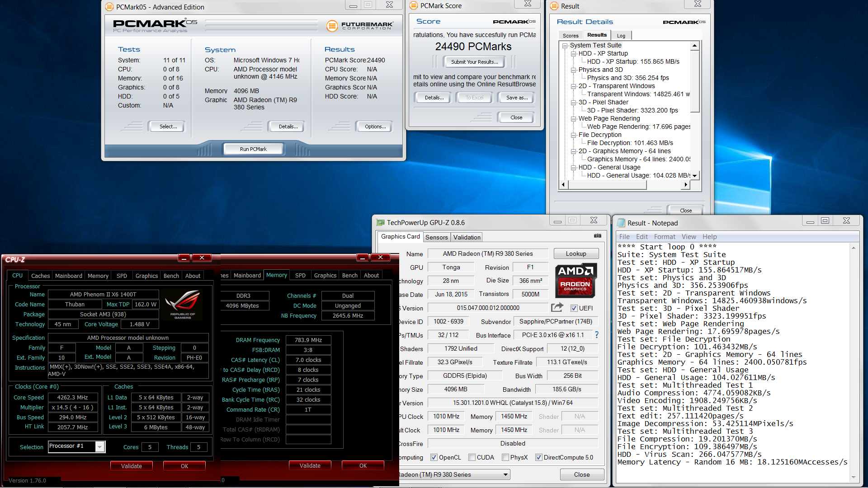This screenshot has width=868, height=488.
Task: Click the tree scroll-up arrow in Result Details
Action: click(x=695, y=46)
